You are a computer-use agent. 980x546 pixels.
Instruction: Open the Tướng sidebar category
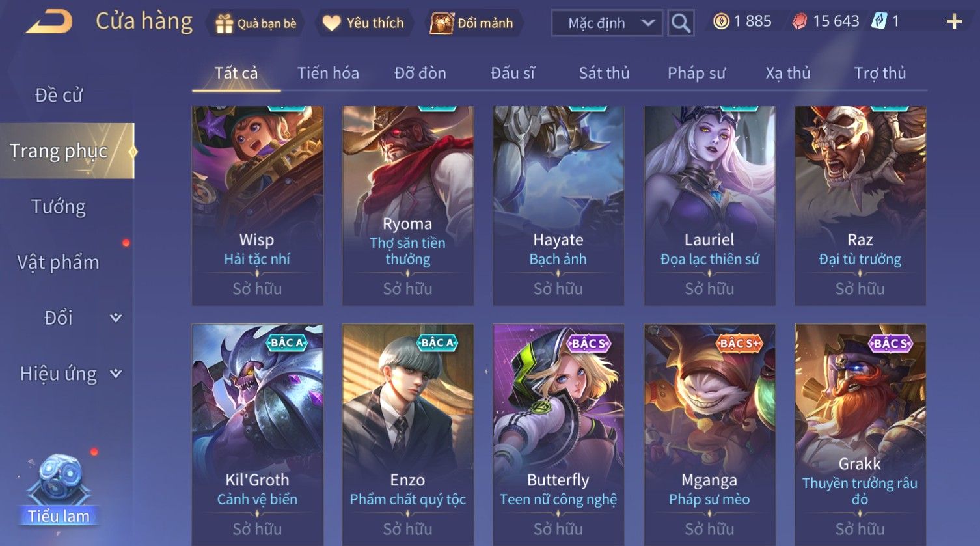59,207
